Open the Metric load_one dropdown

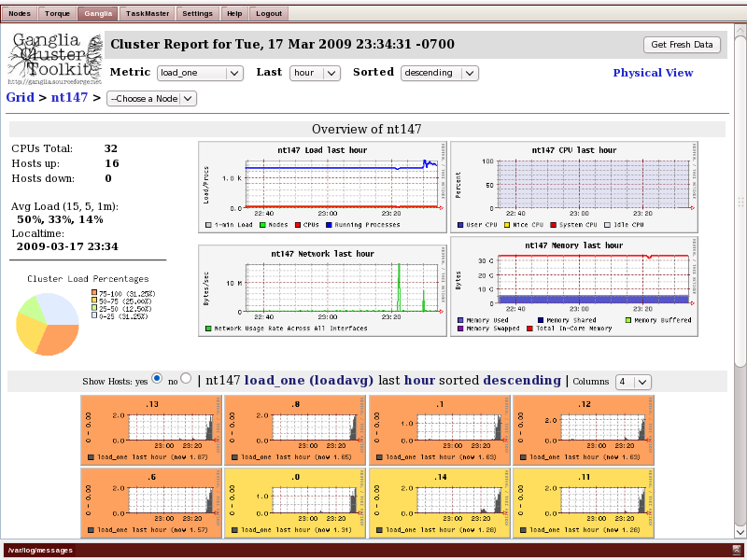pos(200,73)
